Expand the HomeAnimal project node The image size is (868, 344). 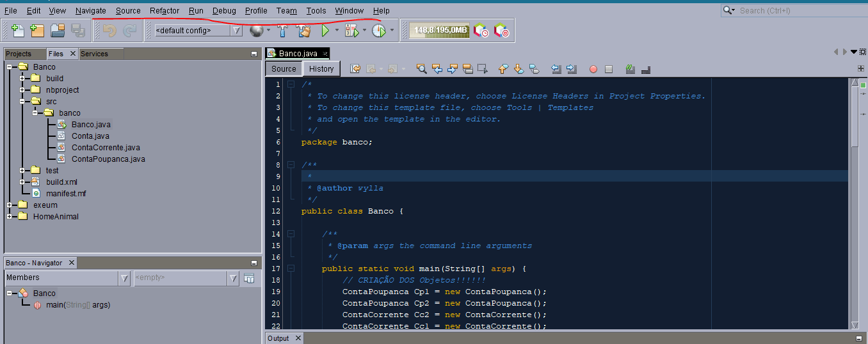point(10,216)
